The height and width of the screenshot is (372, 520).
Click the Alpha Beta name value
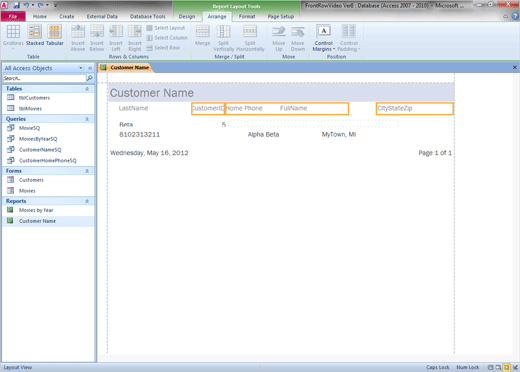pyautogui.click(x=263, y=135)
